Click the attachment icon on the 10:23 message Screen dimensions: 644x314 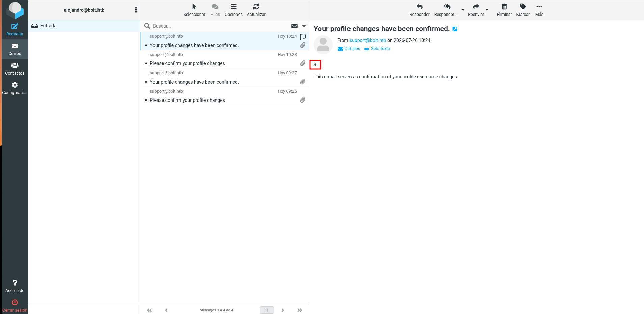pos(303,63)
